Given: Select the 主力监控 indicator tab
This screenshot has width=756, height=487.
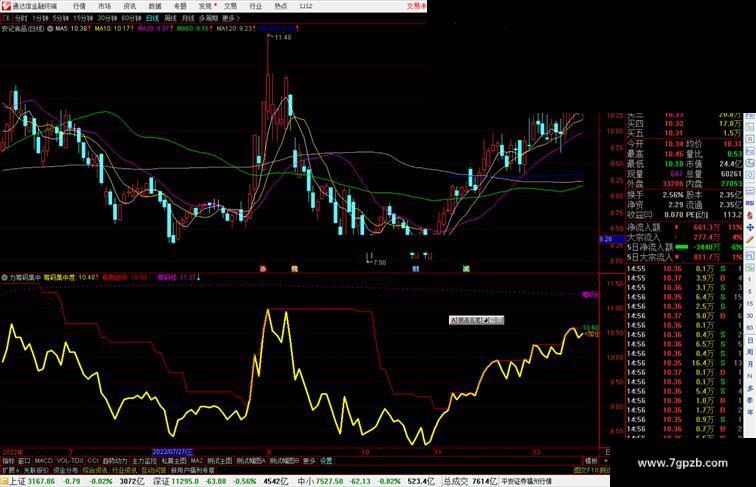Looking at the screenshot, I should pyautogui.click(x=144, y=461).
